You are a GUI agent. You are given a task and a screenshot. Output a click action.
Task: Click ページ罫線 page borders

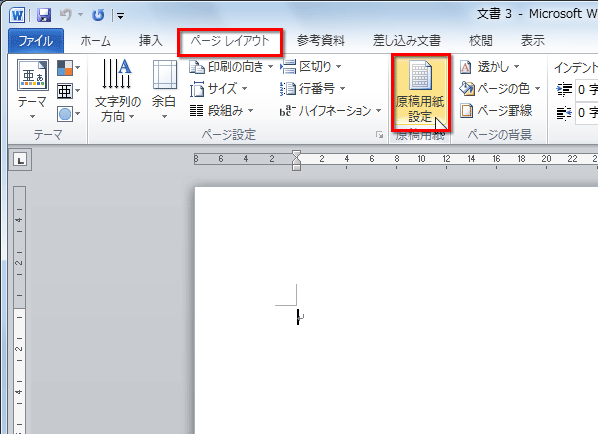[496, 111]
